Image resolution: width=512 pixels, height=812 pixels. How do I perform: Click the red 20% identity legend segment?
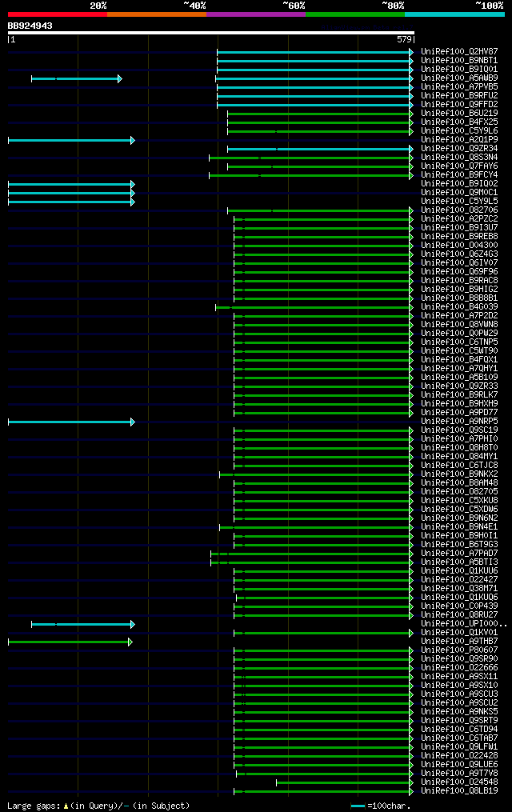(x=58, y=14)
